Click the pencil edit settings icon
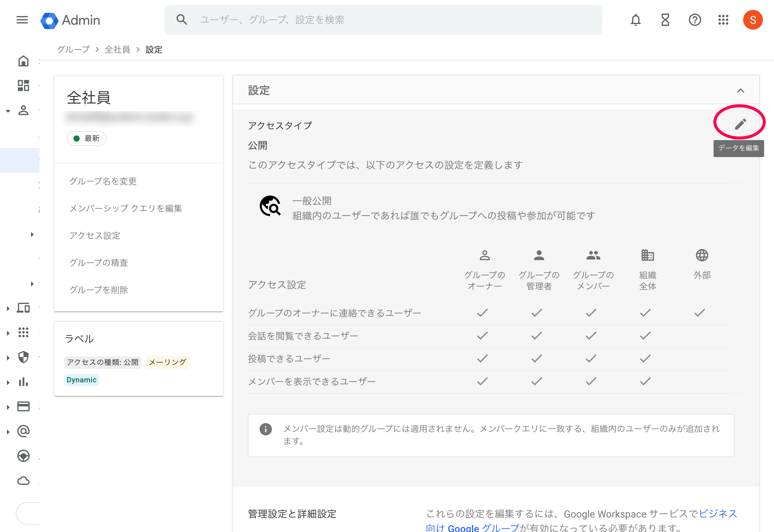Viewport: 774px width, 532px height. coord(740,124)
